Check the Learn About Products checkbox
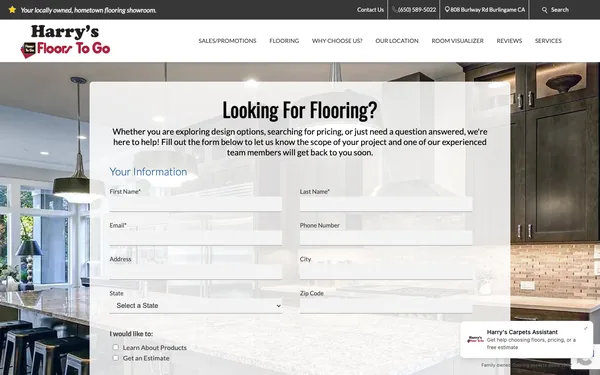This screenshot has width=600, height=375. pyautogui.click(x=116, y=347)
